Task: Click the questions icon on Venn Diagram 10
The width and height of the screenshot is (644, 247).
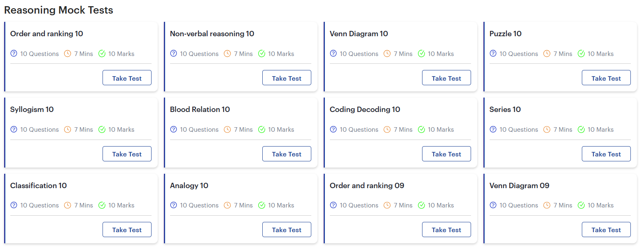Action: click(x=333, y=54)
